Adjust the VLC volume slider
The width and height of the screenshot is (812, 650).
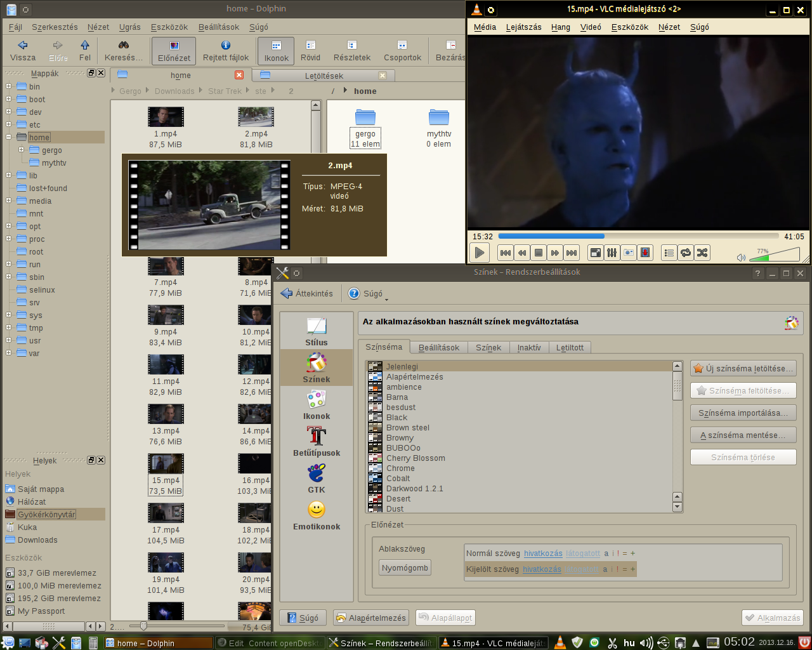775,255
